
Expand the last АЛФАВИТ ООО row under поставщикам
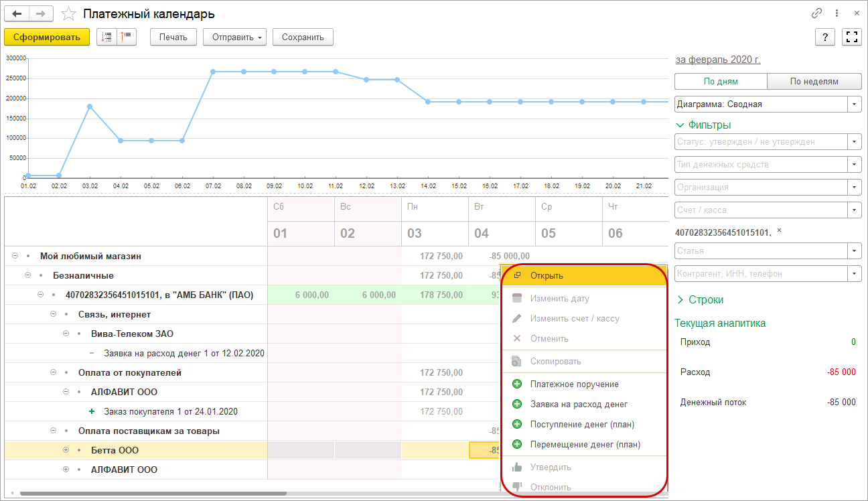(66, 470)
